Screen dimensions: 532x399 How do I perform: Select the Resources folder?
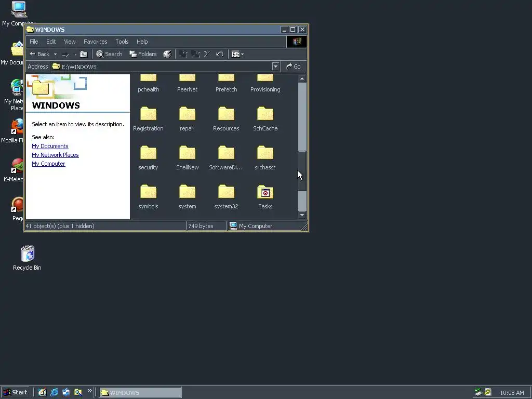point(227,119)
